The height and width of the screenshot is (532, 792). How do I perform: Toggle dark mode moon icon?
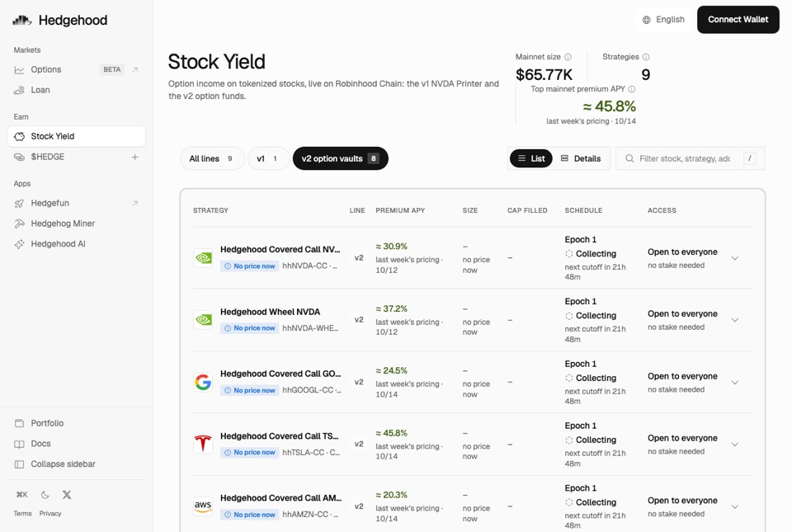pos(45,495)
